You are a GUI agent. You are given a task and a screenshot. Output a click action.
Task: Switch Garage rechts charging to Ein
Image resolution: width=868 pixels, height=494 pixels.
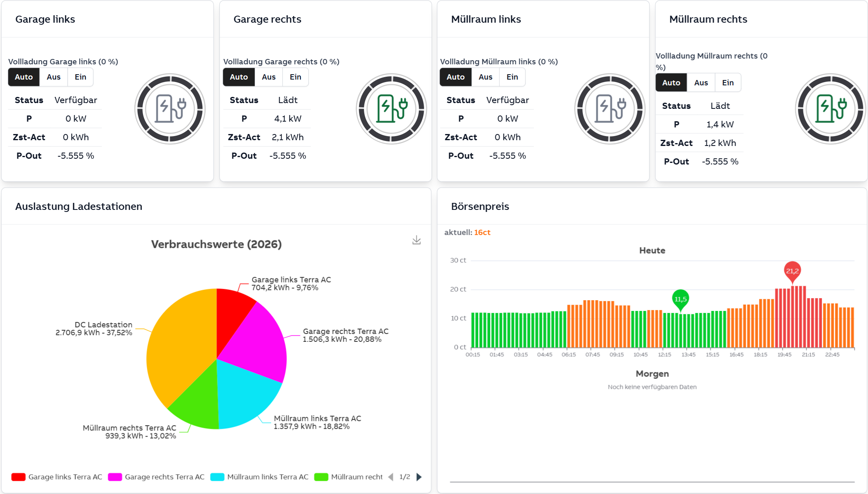(295, 77)
